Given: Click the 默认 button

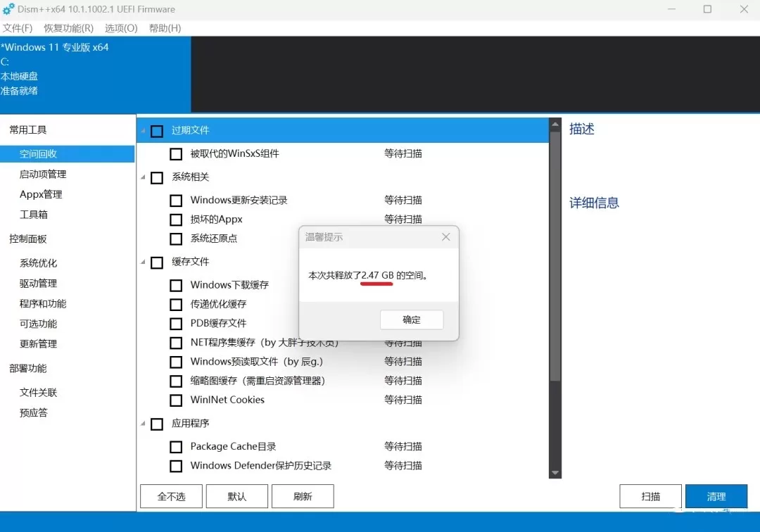Looking at the screenshot, I should point(237,496).
